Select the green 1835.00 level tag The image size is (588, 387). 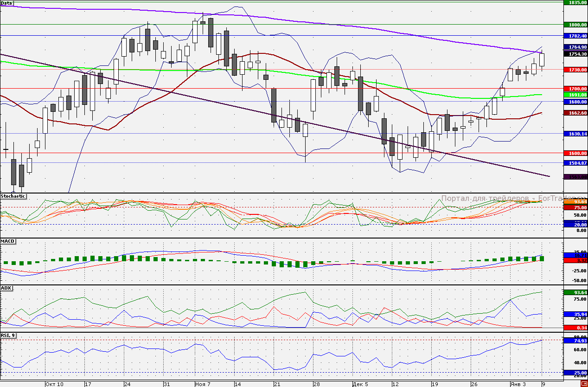pos(575,2)
